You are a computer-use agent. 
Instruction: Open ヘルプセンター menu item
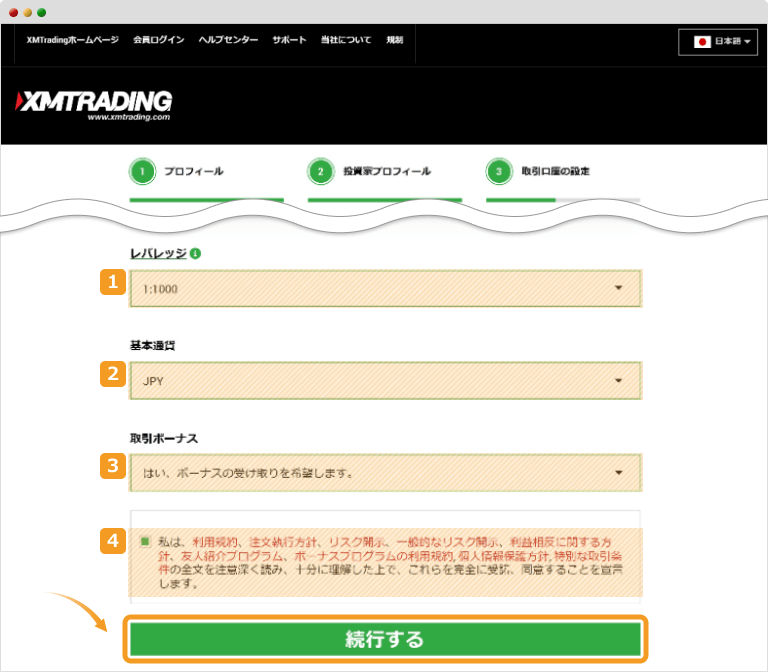(x=228, y=40)
